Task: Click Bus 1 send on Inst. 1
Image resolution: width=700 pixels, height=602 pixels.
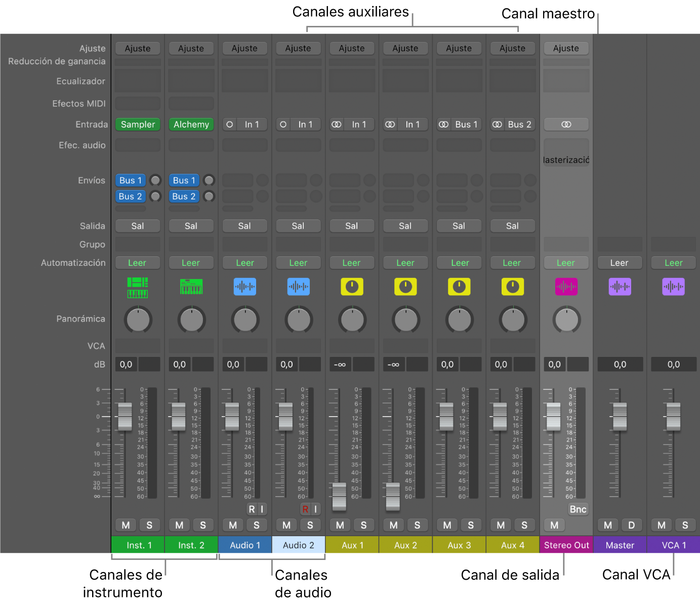Action: point(131,180)
